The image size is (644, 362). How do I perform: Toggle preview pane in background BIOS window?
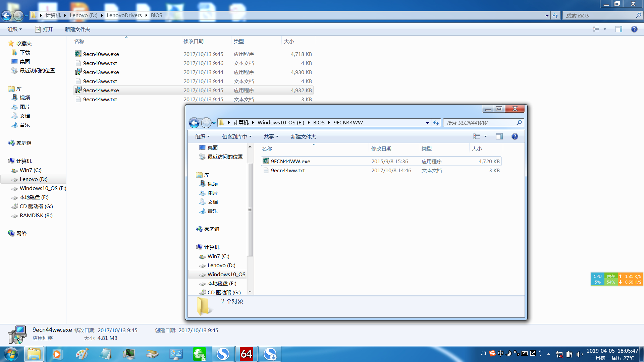coord(619,29)
